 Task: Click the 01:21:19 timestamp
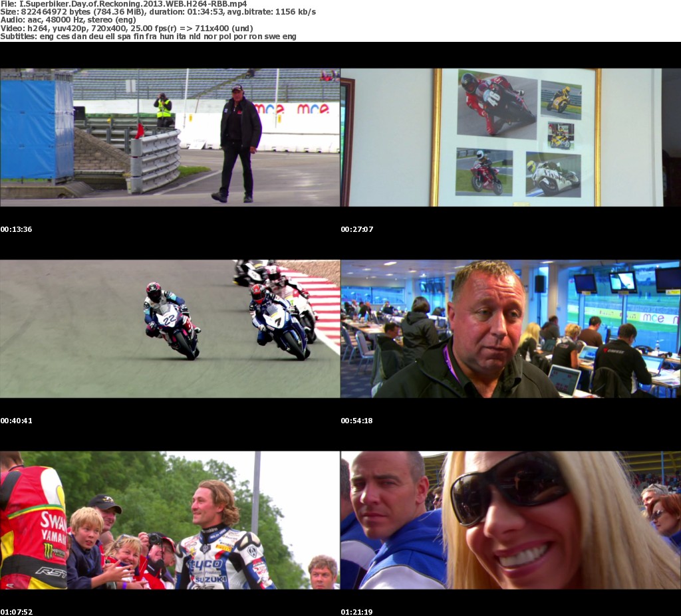[x=357, y=612]
